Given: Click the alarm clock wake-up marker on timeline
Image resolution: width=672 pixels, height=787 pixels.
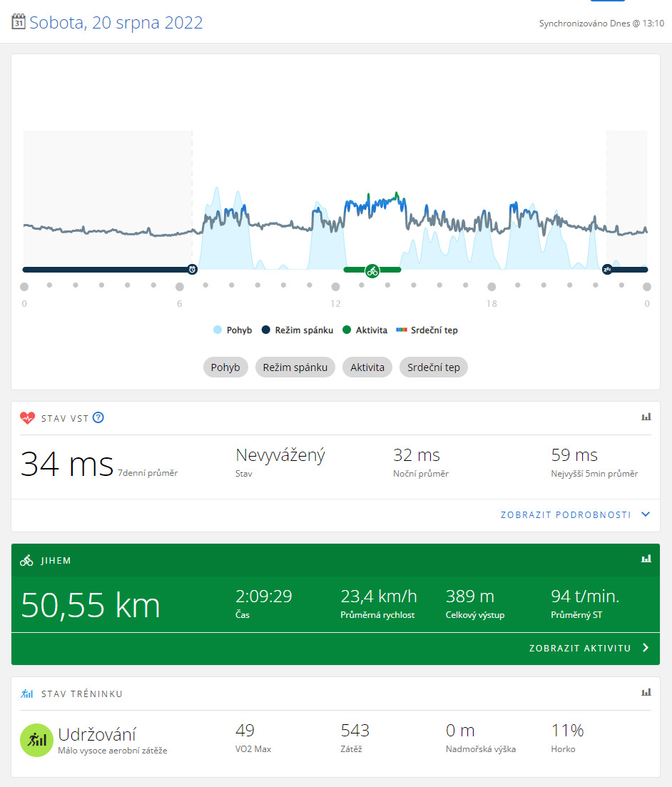Looking at the screenshot, I should (x=192, y=270).
